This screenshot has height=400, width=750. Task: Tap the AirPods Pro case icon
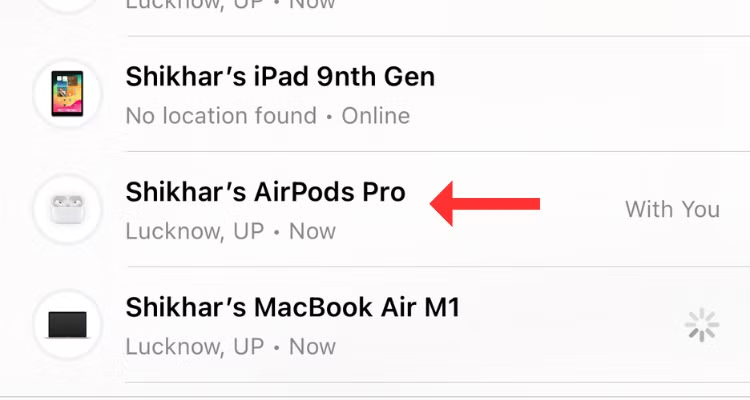(67, 209)
